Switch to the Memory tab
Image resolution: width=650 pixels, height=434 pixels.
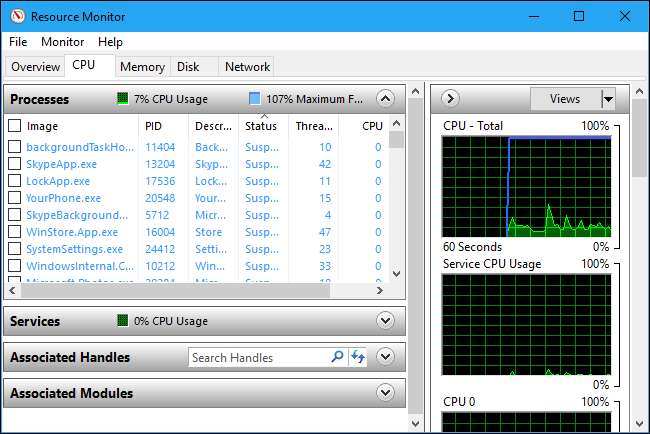(x=142, y=67)
